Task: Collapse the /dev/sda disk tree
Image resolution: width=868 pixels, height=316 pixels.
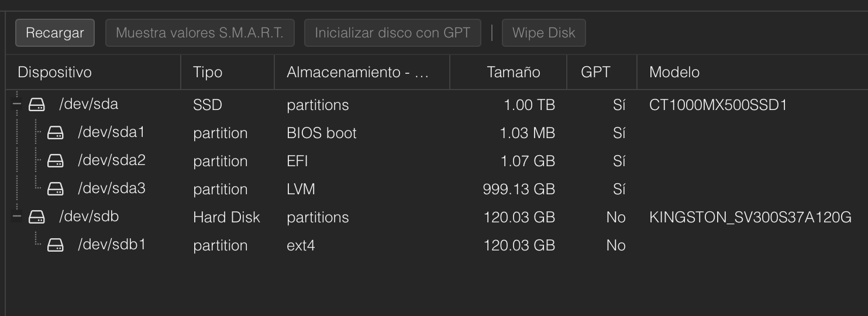Action: (x=17, y=105)
